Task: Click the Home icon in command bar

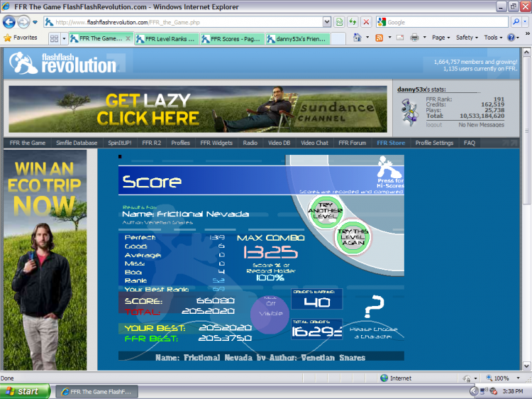Action: (x=358, y=38)
